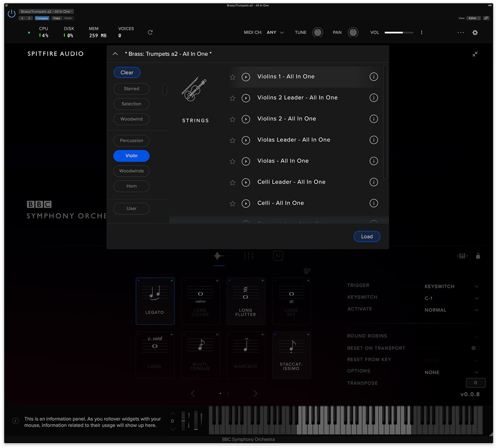Viewport: 497px width, 448px height.
Task: Toggle the Percussion filter
Action: click(131, 141)
